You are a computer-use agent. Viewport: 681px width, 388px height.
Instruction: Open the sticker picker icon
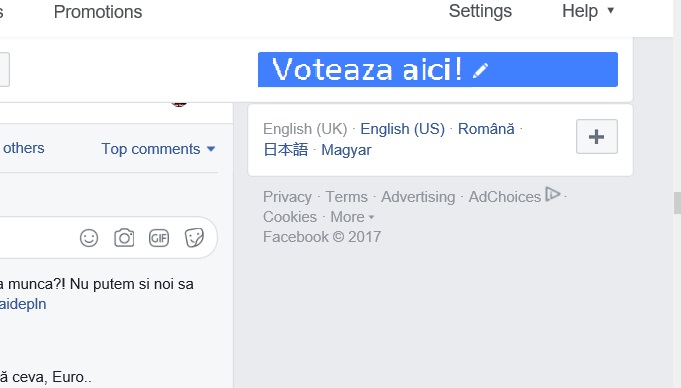click(194, 238)
